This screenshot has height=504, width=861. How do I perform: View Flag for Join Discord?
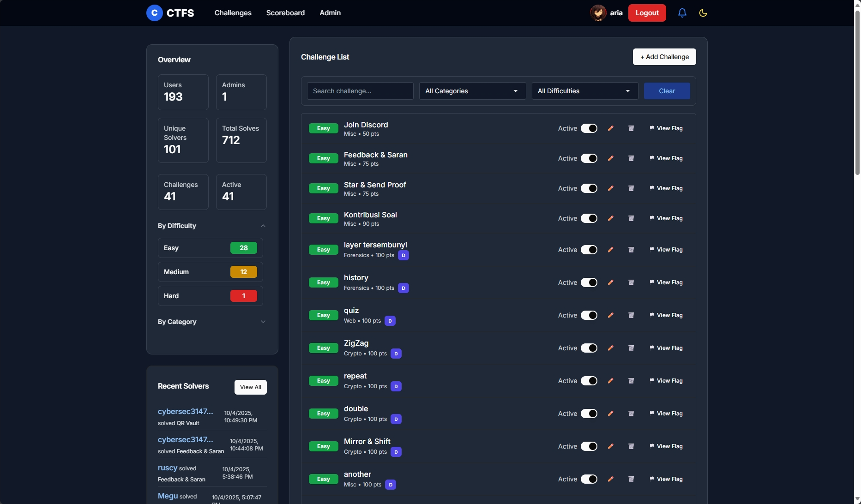click(x=666, y=128)
